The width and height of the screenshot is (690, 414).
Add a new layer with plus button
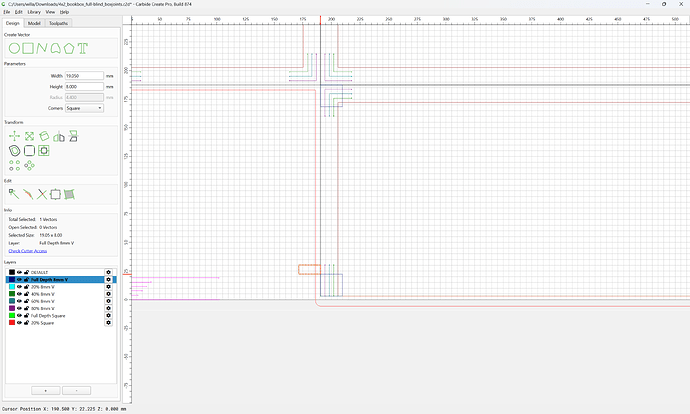point(46,391)
